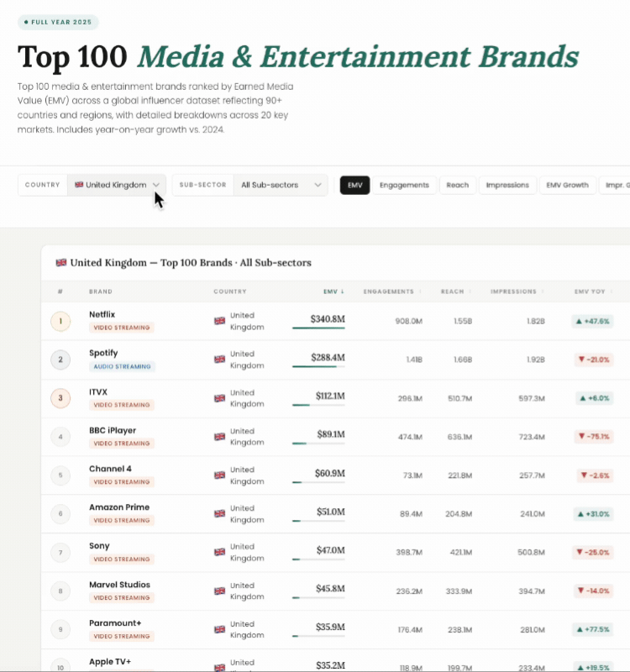Click the rank 8 badge for Marvel Studios
This screenshot has height=672, width=630.
[x=60, y=591]
